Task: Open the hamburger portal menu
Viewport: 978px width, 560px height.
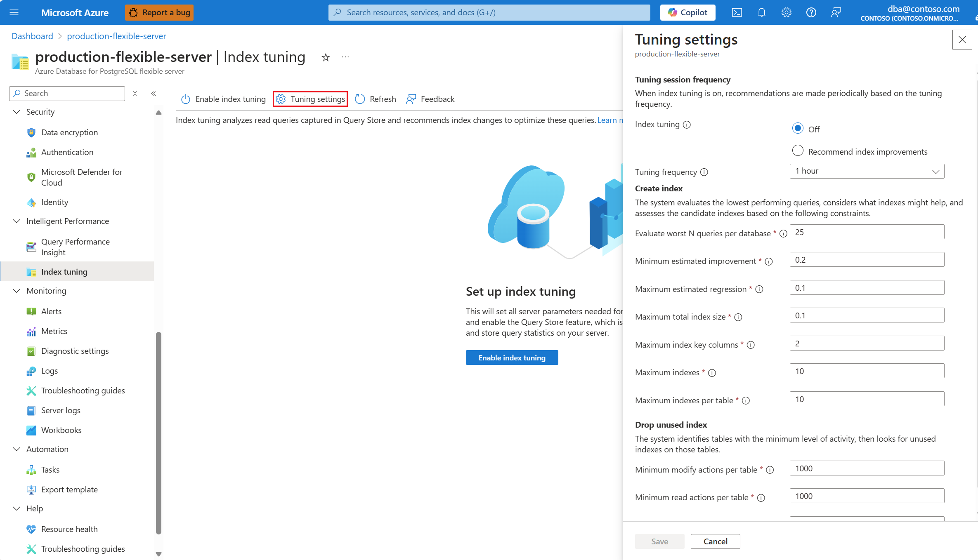Action: pyautogui.click(x=14, y=12)
